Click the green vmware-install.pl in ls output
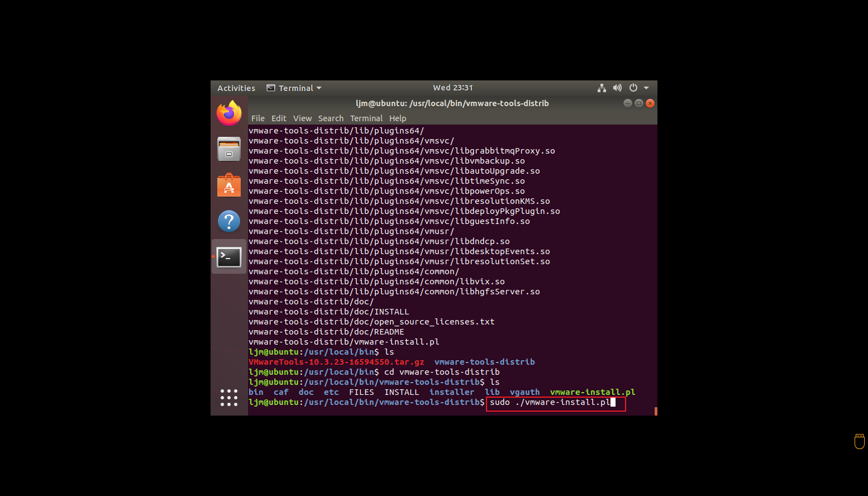Viewport: 868px width, 496px height. point(593,392)
